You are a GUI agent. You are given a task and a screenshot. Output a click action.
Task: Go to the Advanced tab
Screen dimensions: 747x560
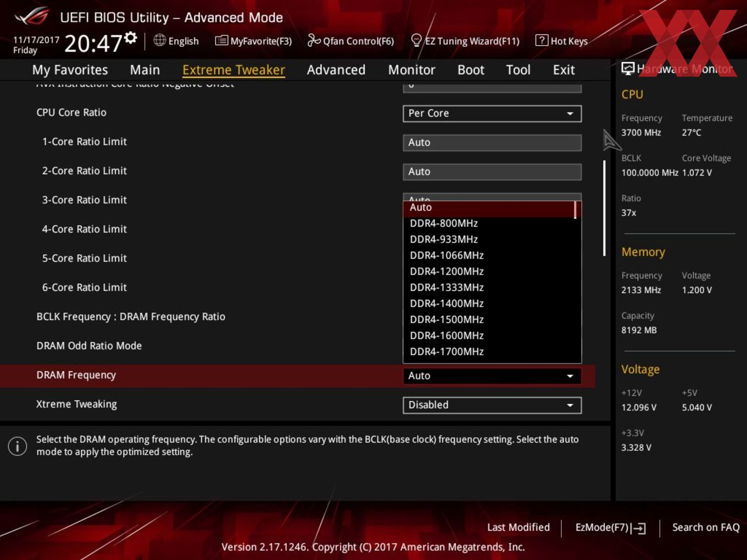(336, 70)
